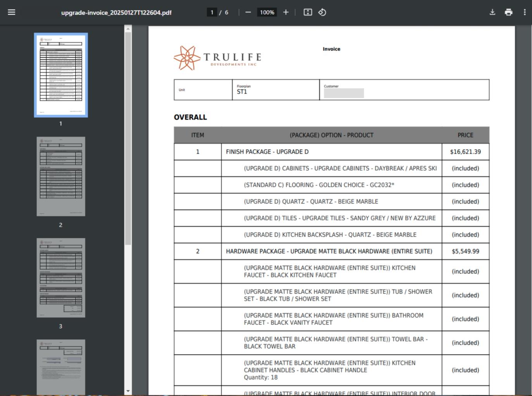
Task: Open the PDF sidebar menu
Action: point(11,12)
